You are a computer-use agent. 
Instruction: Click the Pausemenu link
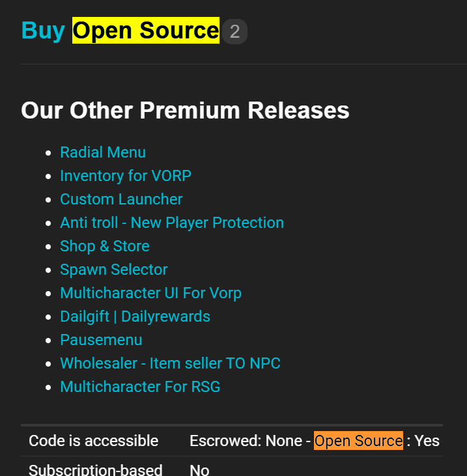(x=101, y=340)
